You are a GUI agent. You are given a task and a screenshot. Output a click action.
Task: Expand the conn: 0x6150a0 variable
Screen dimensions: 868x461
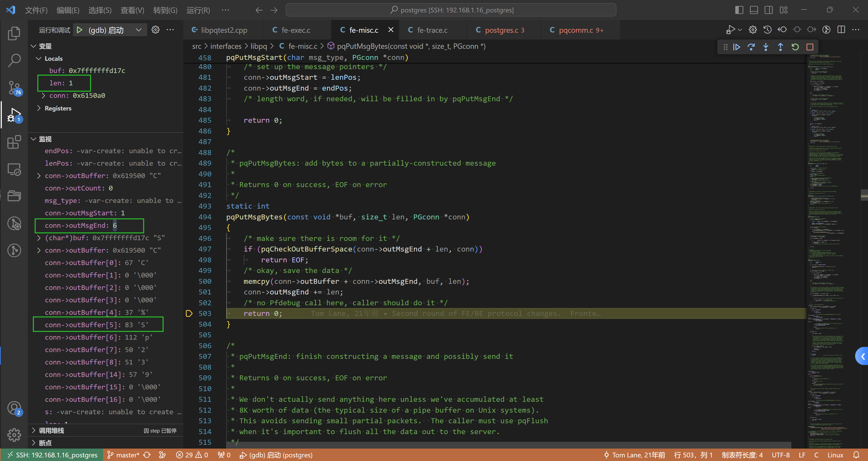(43, 96)
